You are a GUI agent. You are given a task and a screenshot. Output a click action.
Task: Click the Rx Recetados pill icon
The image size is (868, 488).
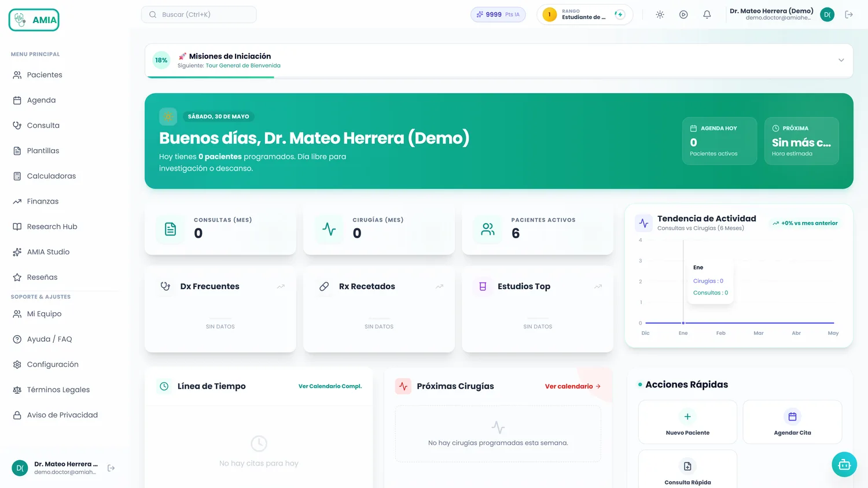324,286
